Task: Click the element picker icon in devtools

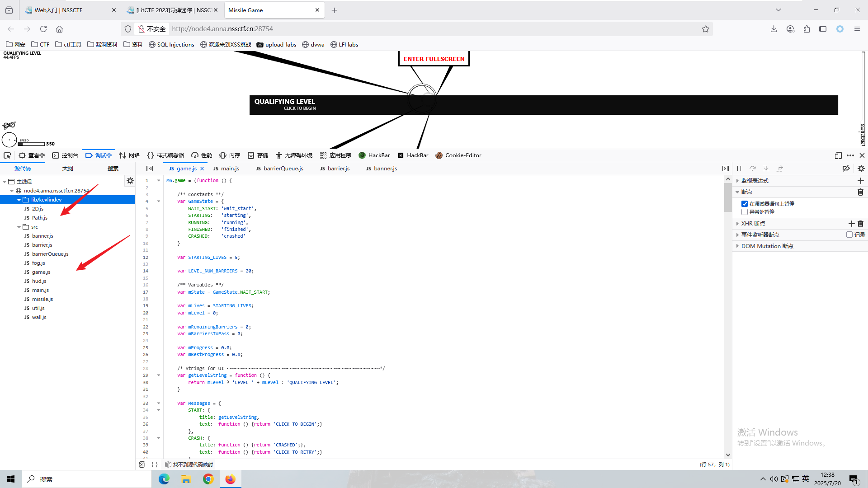Action: coord(7,155)
